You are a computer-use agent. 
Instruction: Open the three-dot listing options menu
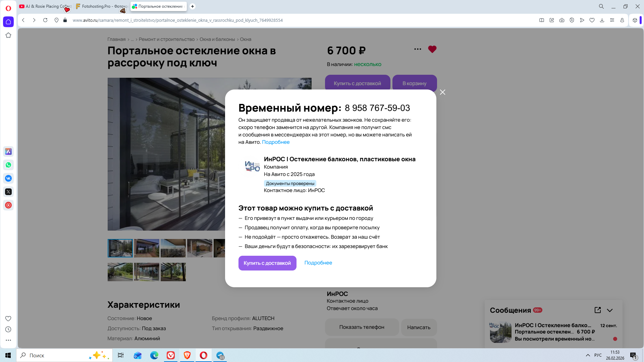[417, 49]
